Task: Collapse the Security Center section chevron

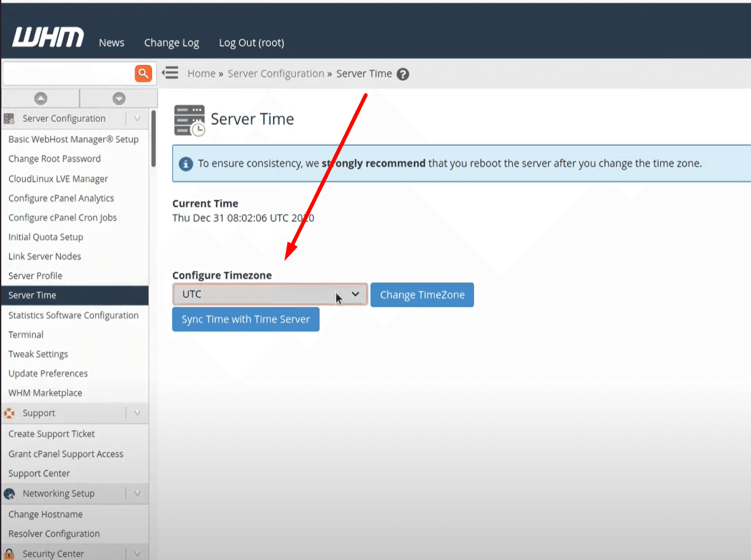Action: coord(137,554)
